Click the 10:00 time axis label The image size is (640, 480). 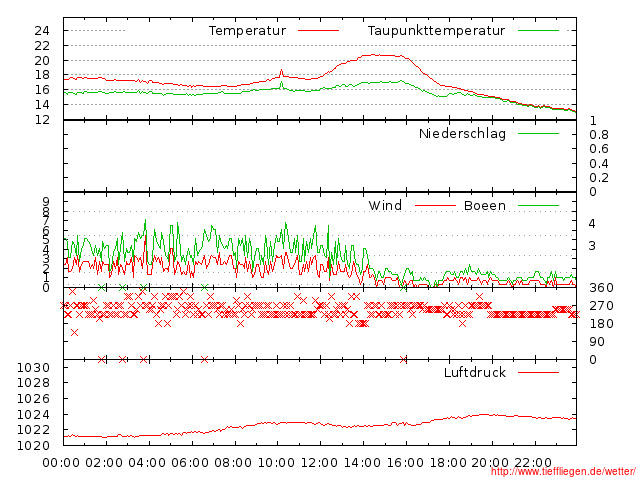click(x=276, y=463)
